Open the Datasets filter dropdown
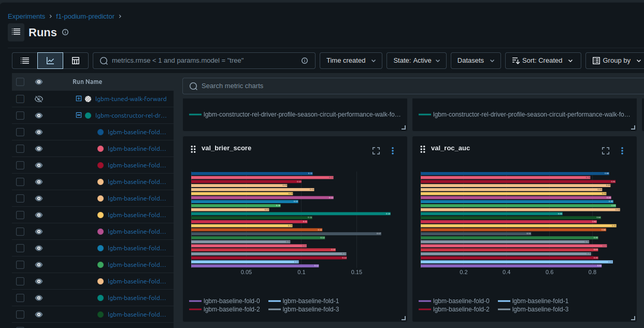Viewport: 644px width, 328px height. coord(476,61)
